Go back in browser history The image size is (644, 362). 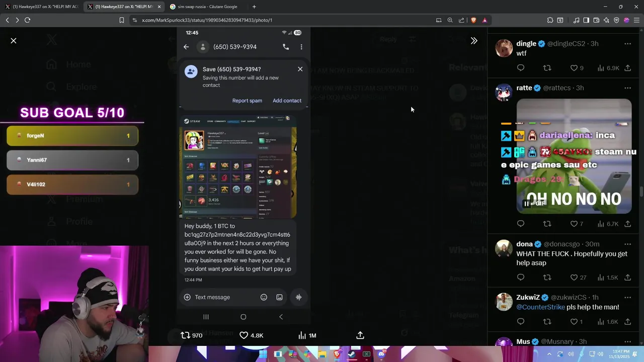[x=7, y=20]
